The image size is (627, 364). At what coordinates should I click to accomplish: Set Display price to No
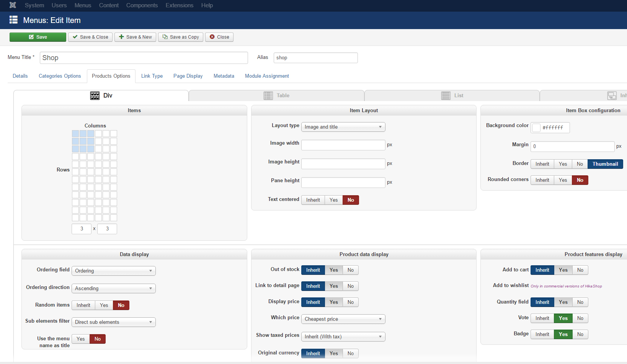(x=351, y=302)
